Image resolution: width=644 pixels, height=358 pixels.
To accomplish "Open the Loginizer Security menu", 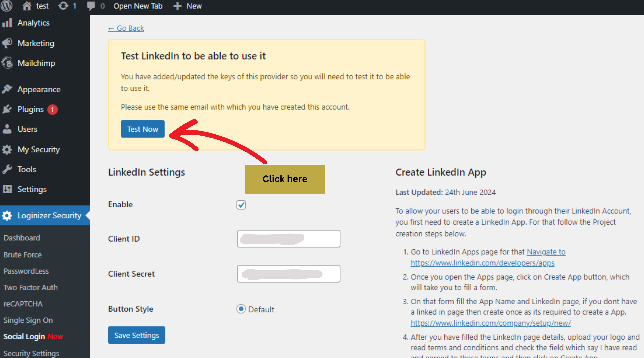I will pyautogui.click(x=45, y=215).
